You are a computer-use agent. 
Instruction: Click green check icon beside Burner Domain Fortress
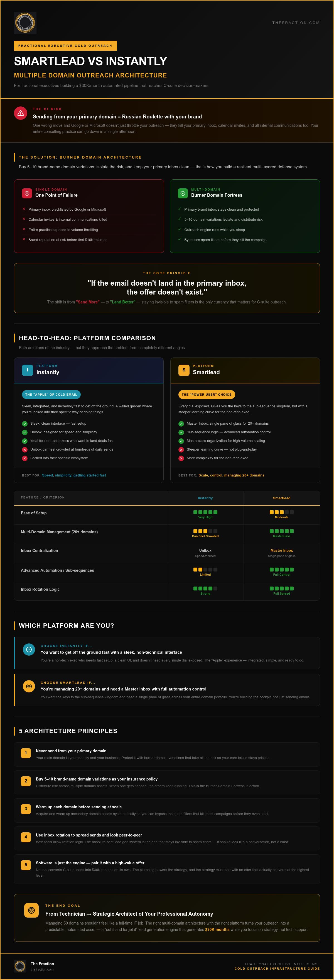pyautogui.click(x=183, y=193)
